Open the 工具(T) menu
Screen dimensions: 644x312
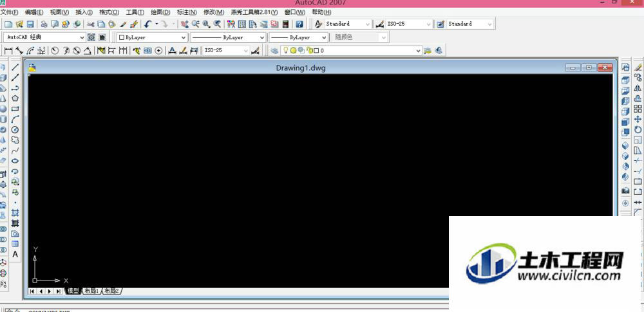tap(135, 12)
